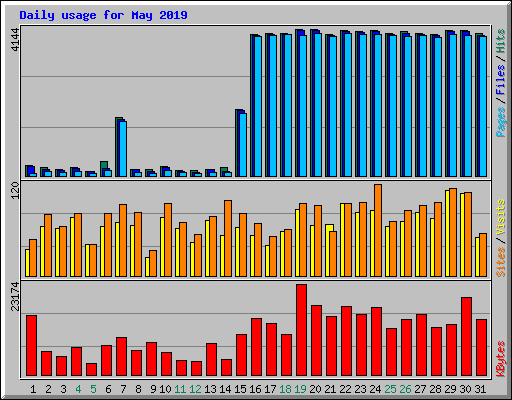Click green weekend day label 26
The width and height of the screenshot is (512, 400).
pyautogui.click(x=405, y=389)
